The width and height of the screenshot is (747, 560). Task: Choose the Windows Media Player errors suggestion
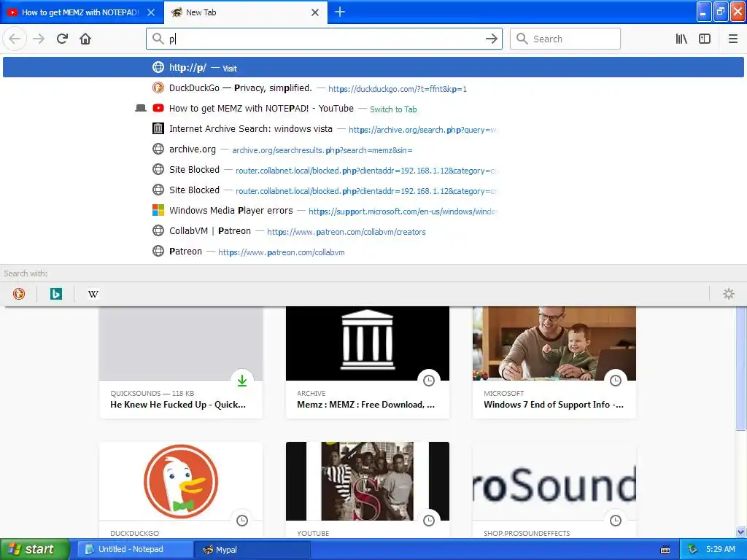pyautogui.click(x=373, y=211)
